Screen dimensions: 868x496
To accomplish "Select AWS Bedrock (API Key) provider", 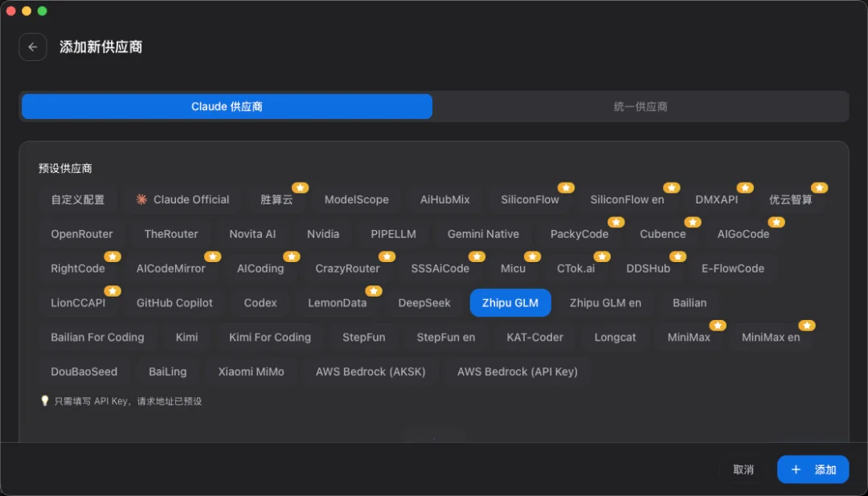I will 516,371.
